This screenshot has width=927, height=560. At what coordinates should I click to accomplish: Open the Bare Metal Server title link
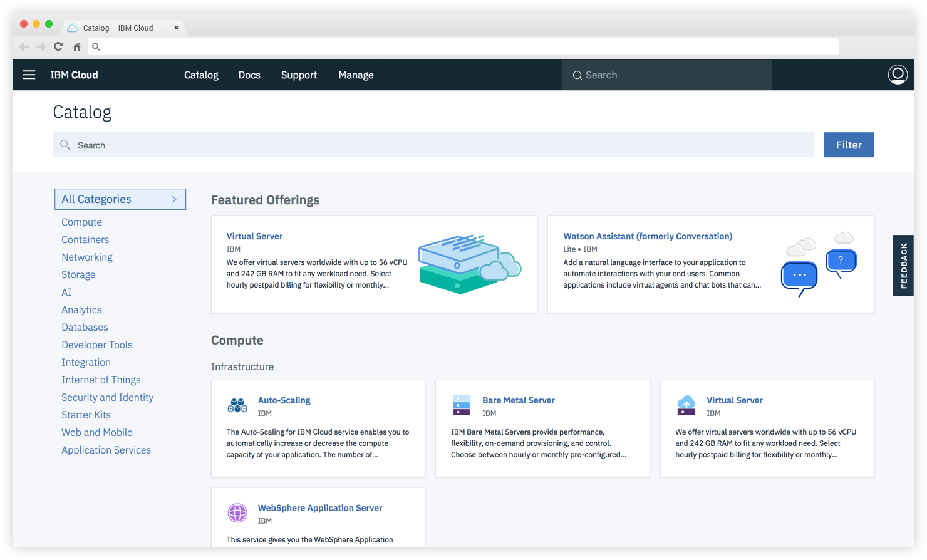coord(519,400)
